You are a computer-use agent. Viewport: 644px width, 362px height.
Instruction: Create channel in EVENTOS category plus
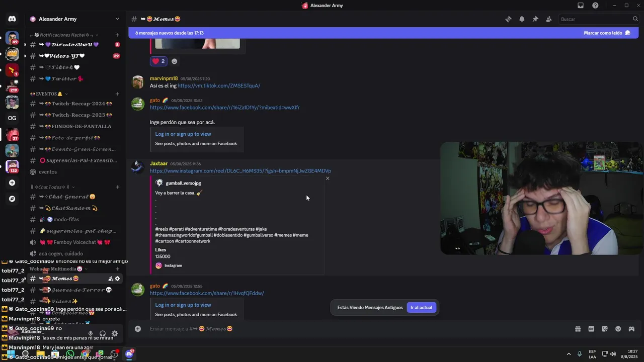[x=117, y=94]
